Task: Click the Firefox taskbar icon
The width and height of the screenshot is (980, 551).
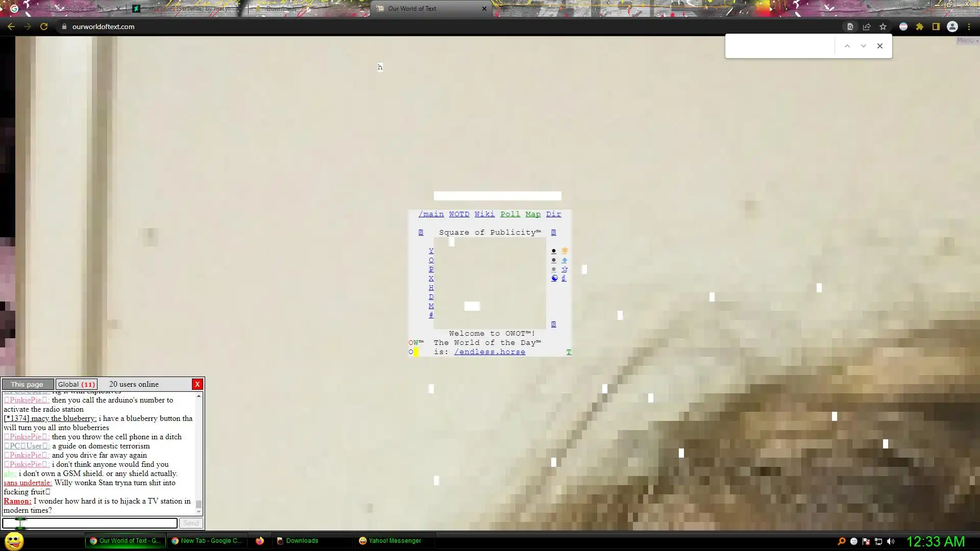Action: click(260, 541)
